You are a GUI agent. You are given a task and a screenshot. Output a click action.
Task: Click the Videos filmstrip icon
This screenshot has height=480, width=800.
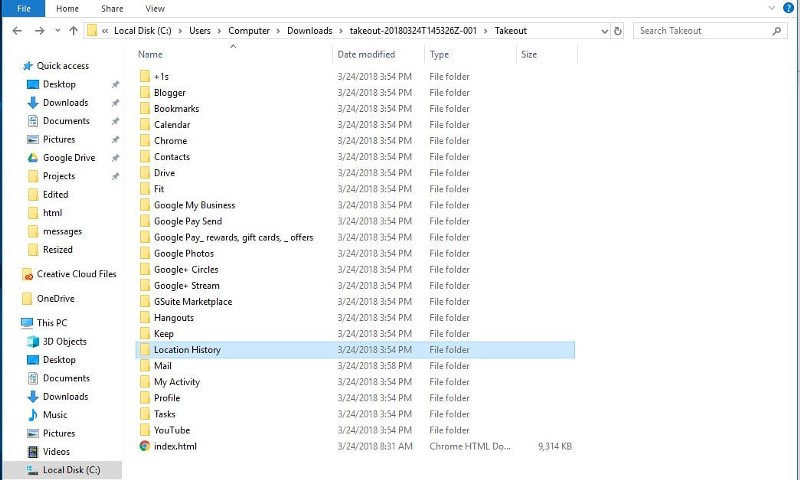33,451
